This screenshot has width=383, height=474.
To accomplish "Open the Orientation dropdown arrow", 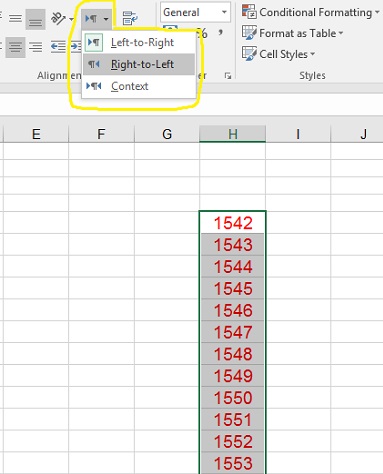I will point(71,19).
